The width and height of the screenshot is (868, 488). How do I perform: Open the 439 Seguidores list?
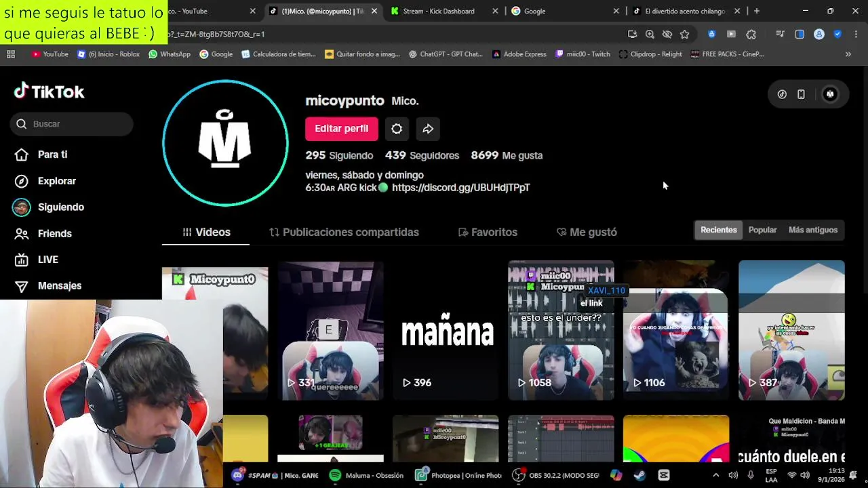[422, 155]
